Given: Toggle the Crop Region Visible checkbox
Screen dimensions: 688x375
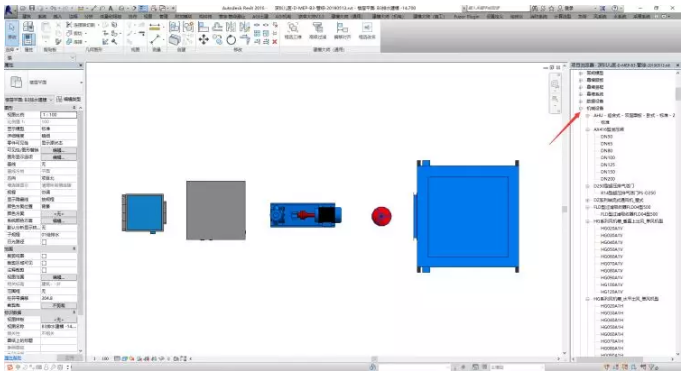Looking at the screenshot, I should (x=44, y=263).
